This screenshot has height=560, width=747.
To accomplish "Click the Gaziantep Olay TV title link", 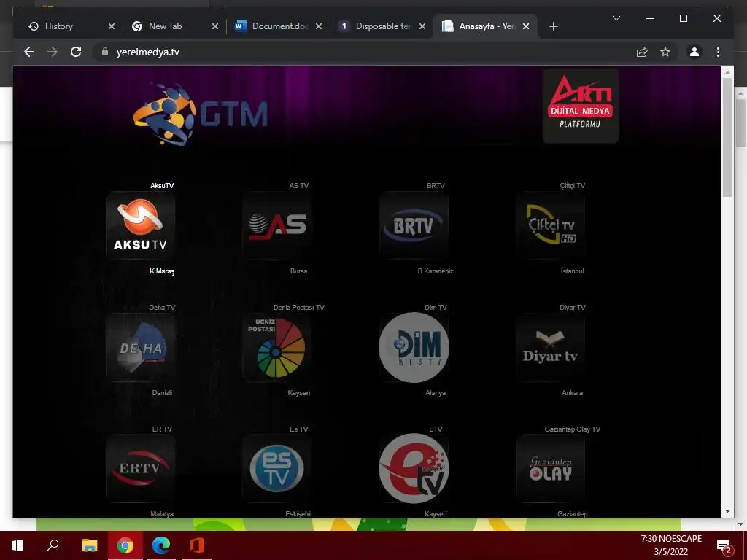I will coord(572,429).
